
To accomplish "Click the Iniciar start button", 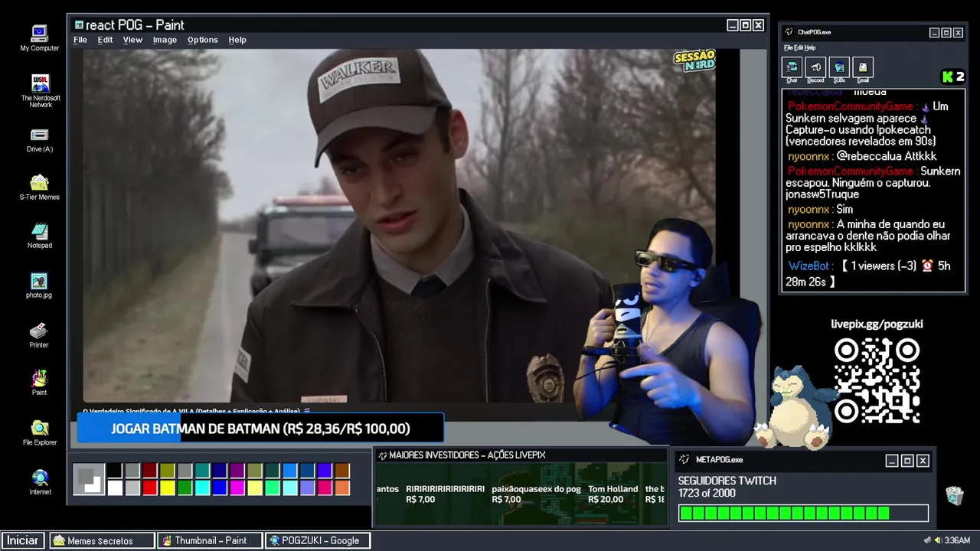I will (23, 540).
